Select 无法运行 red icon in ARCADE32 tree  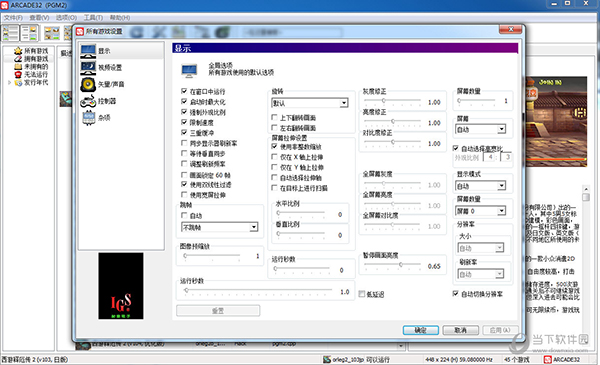click(18, 74)
